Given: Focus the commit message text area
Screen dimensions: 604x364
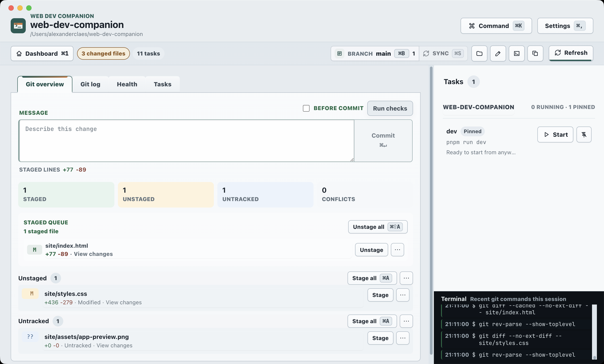Looking at the screenshot, I should click(187, 140).
